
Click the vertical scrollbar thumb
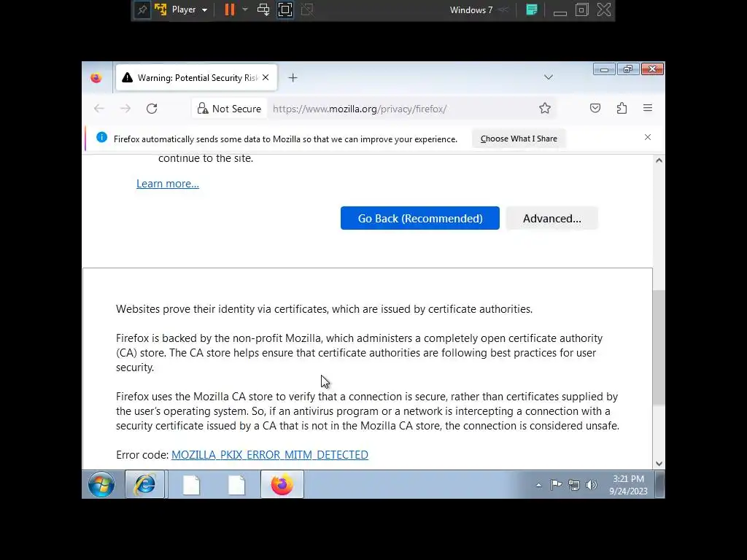pyautogui.click(x=659, y=348)
